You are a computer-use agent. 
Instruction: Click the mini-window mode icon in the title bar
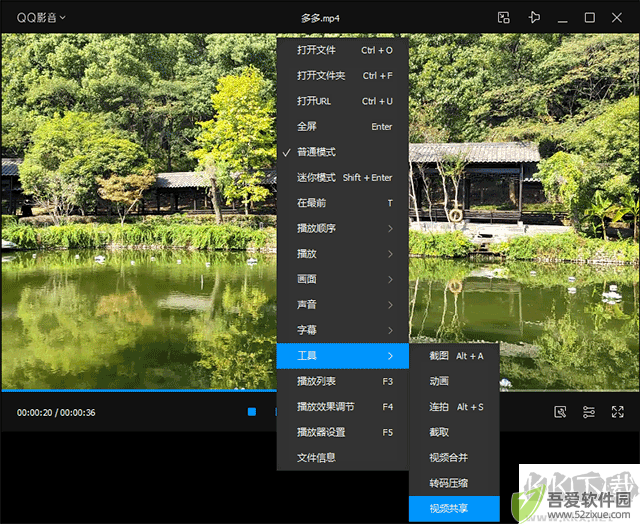click(504, 18)
